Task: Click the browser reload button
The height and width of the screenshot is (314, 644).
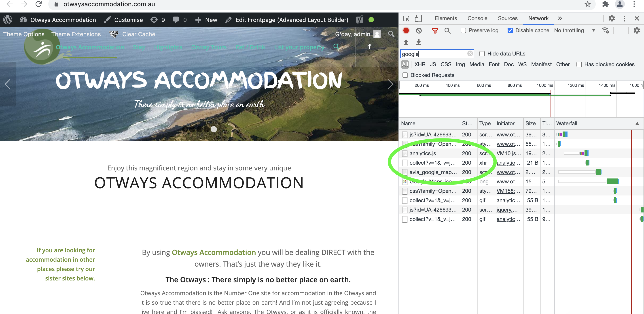Action: (x=38, y=4)
